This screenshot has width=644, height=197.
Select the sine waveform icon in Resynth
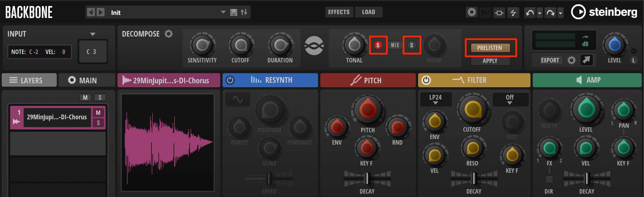click(x=238, y=99)
